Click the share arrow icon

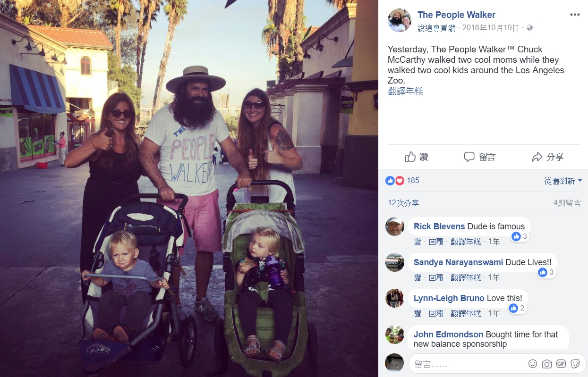[537, 157]
